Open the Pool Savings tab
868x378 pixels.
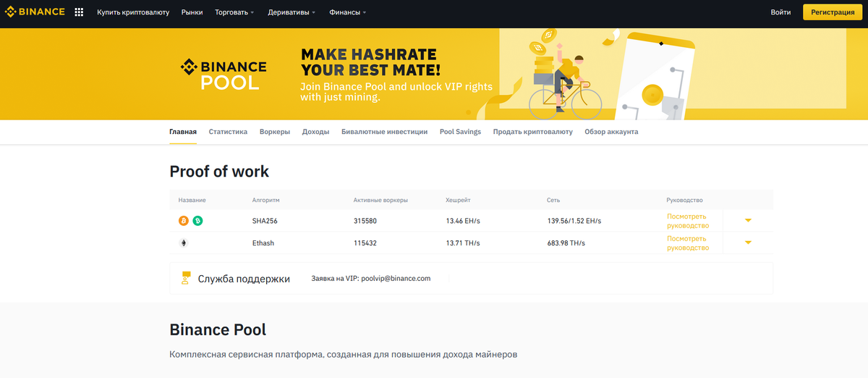tap(460, 132)
